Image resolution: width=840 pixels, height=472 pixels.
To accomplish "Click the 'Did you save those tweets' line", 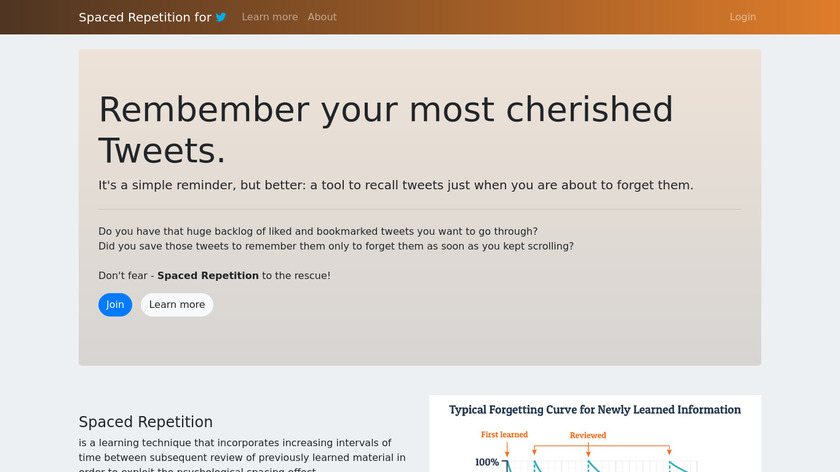I will [336, 246].
